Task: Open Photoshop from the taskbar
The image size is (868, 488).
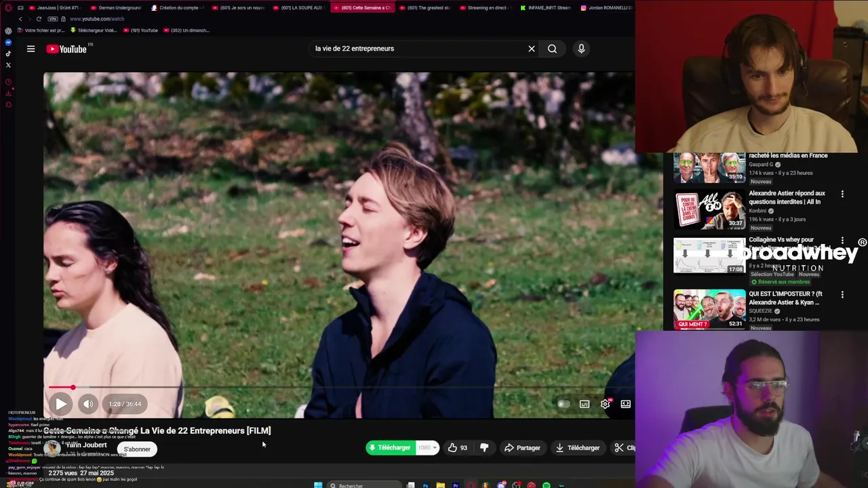Action: point(425,485)
